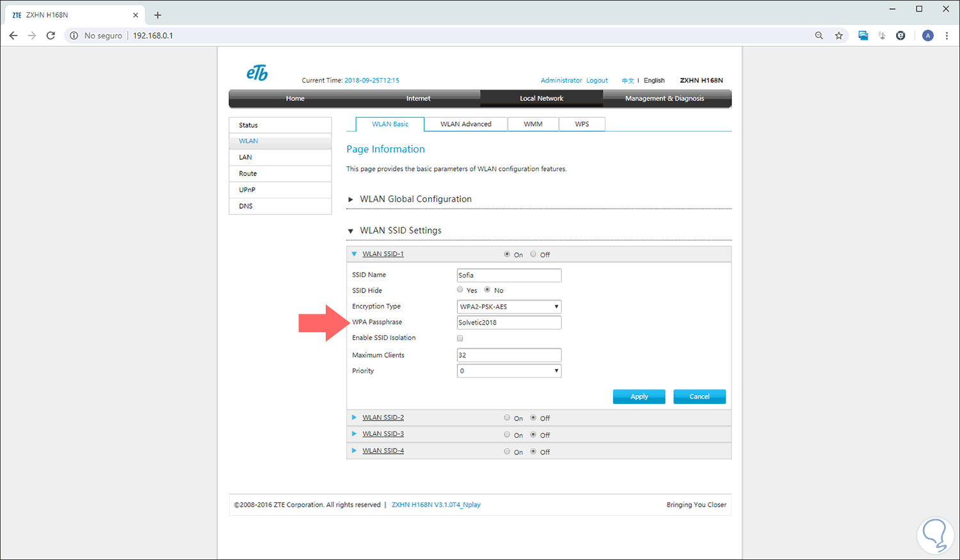Viewport: 960px width, 560px height.
Task: Open the Home menu
Action: [x=295, y=99]
